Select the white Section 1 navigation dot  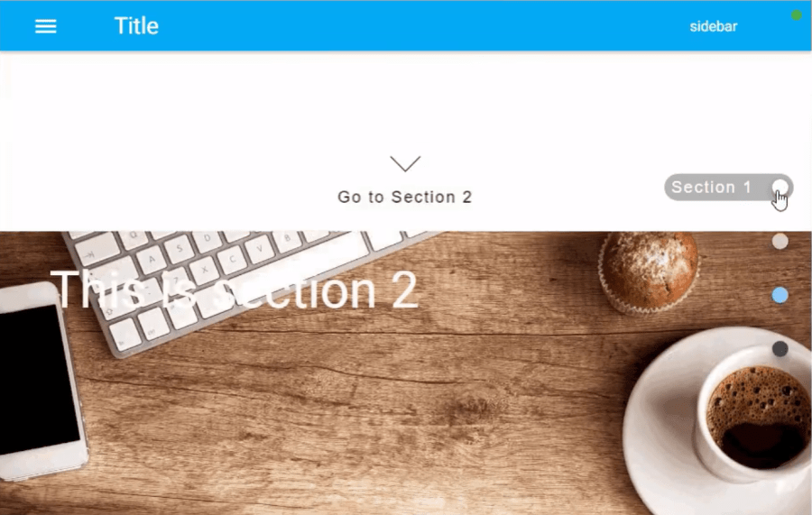[780, 187]
